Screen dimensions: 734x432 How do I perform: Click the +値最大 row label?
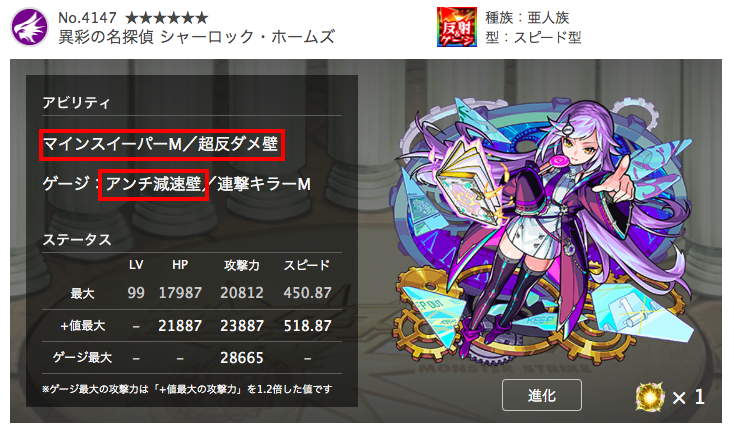coord(82,326)
